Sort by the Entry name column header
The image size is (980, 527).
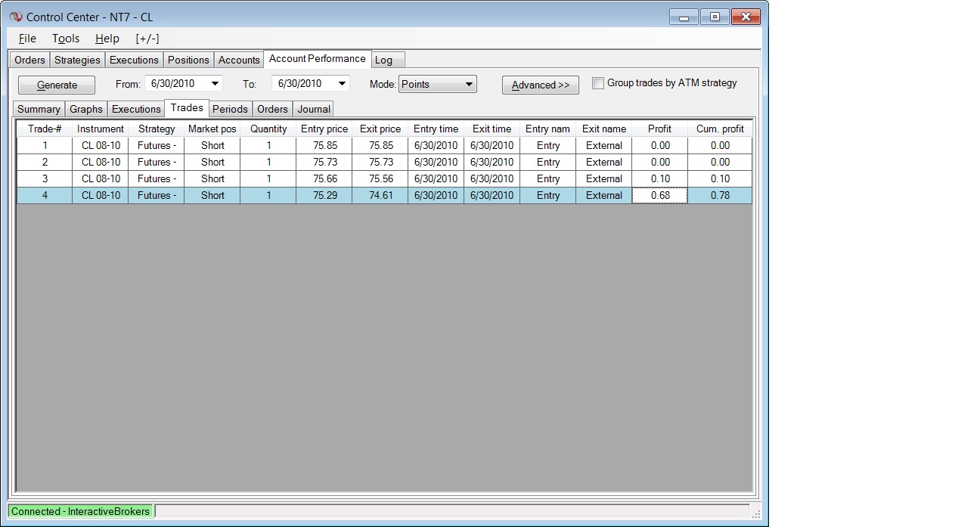click(548, 129)
